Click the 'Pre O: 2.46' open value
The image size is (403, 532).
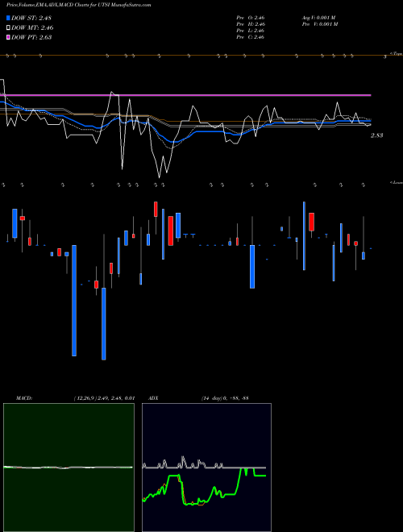pos(251,18)
